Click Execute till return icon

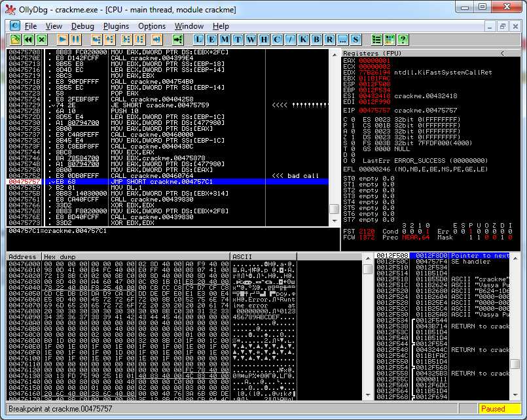point(156,40)
